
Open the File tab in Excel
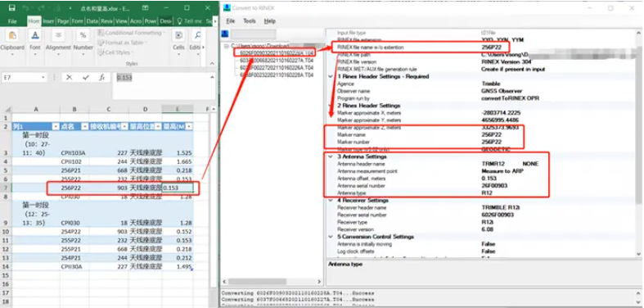[x=12, y=21]
